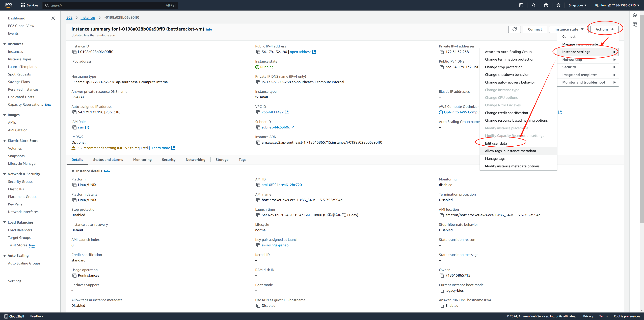Copy the Private IP DNS name
Screen dimensions: 644x320
coord(258,82)
